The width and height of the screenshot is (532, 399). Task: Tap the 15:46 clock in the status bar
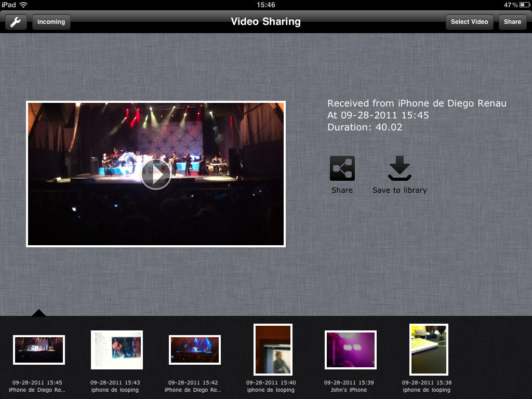[265, 5]
